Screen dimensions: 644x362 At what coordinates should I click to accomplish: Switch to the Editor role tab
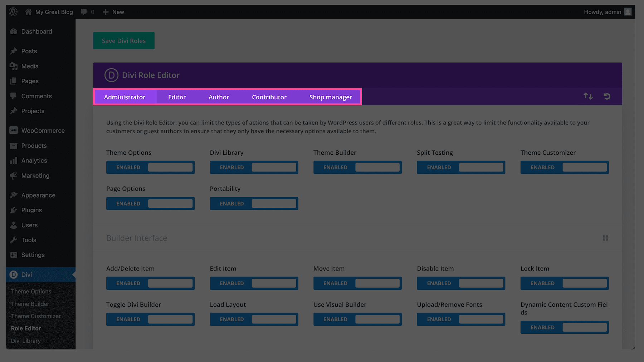point(176,97)
